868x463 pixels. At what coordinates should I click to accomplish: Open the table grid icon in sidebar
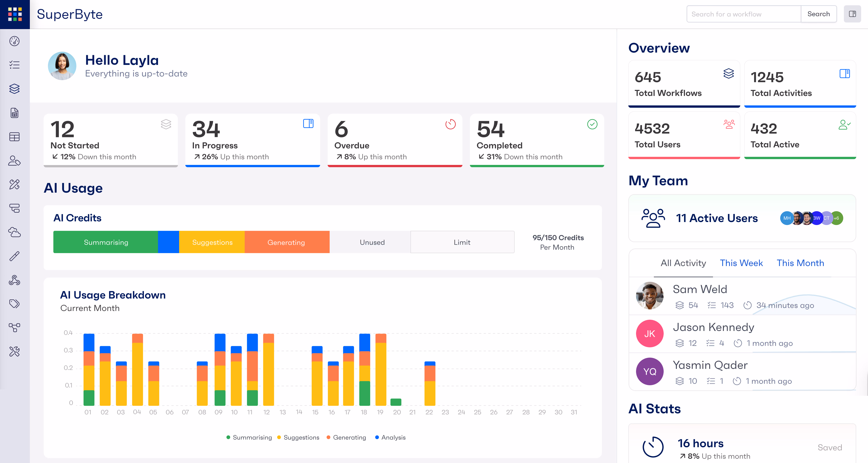[14, 137]
